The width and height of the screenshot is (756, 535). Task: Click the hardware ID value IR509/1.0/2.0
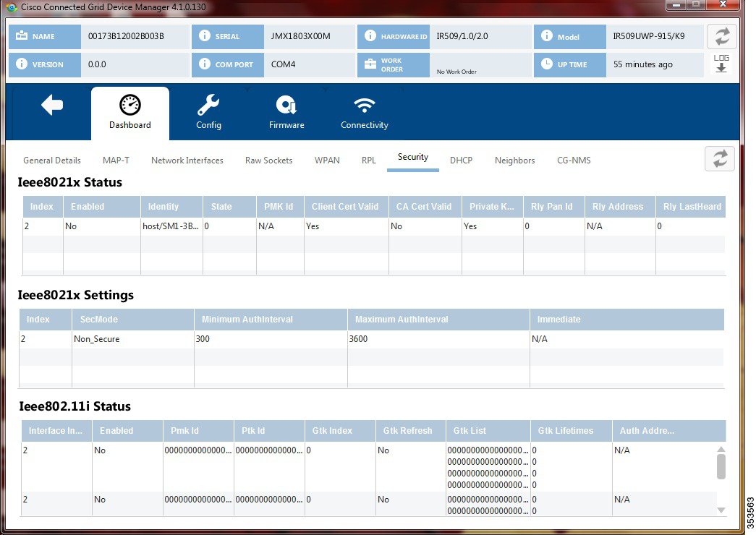tap(462, 36)
